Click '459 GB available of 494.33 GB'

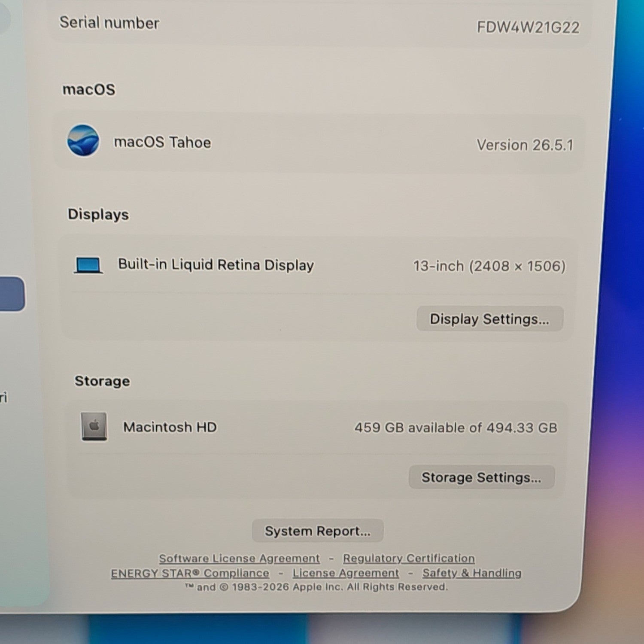(456, 428)
